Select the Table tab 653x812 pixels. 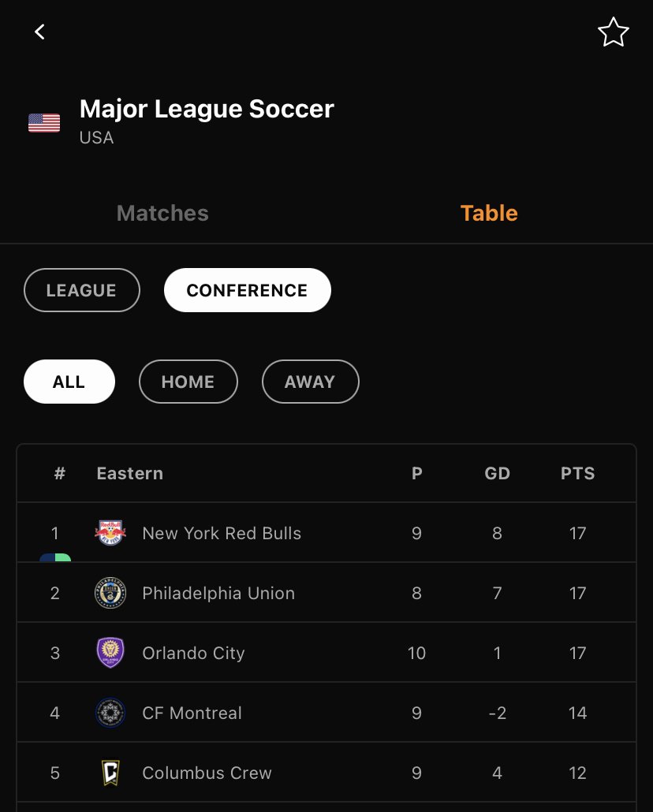pyautogui.click(x=489, y=213)
